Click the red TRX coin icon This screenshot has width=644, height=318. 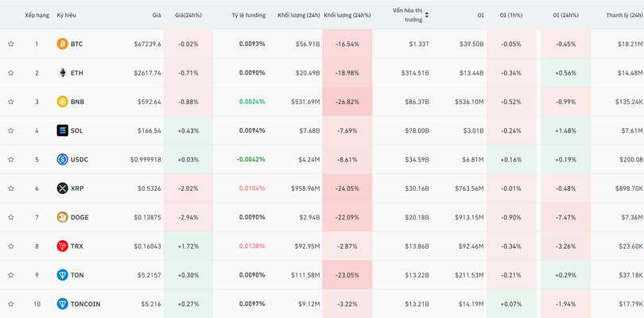(63, 246)
